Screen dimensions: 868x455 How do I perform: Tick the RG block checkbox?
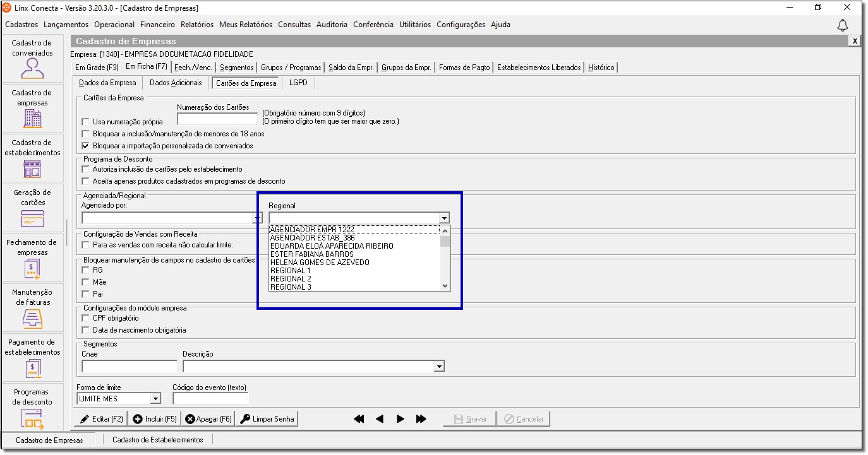[86, 270]
